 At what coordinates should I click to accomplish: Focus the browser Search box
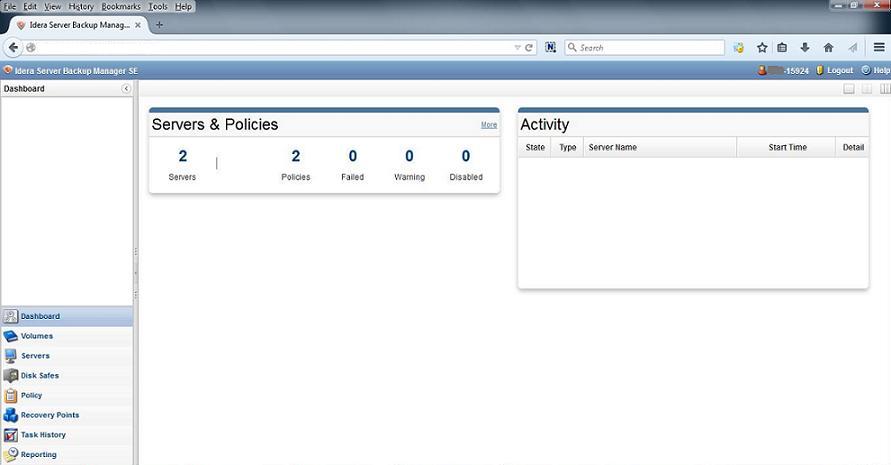click(x=644, y=48)
